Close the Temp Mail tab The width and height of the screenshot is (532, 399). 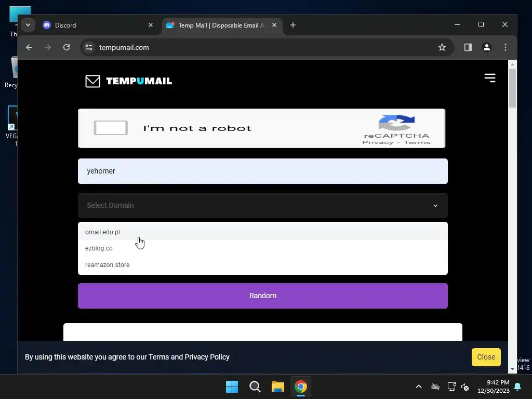pyautogui.click(x=274, y=25)
